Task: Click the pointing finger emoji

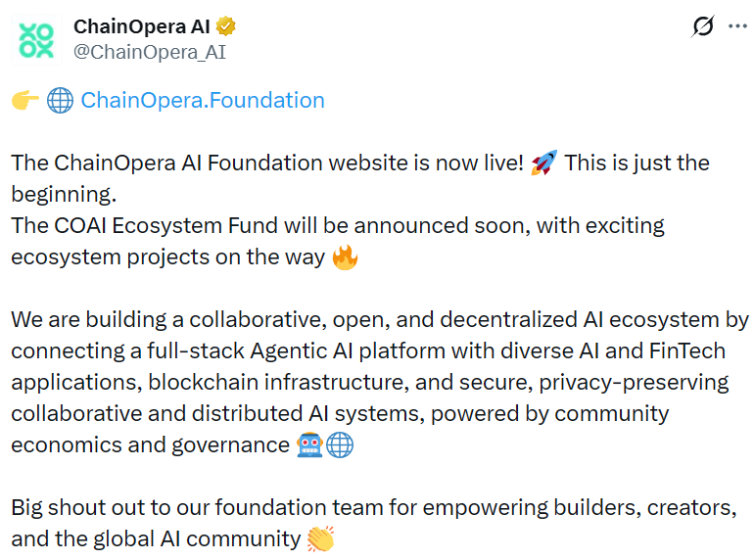Action: [x=25, y=100]
